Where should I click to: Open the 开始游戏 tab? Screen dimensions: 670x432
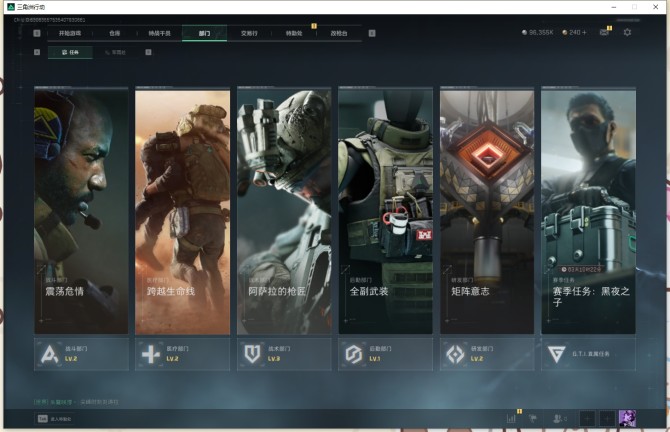[x=70, y=33]
